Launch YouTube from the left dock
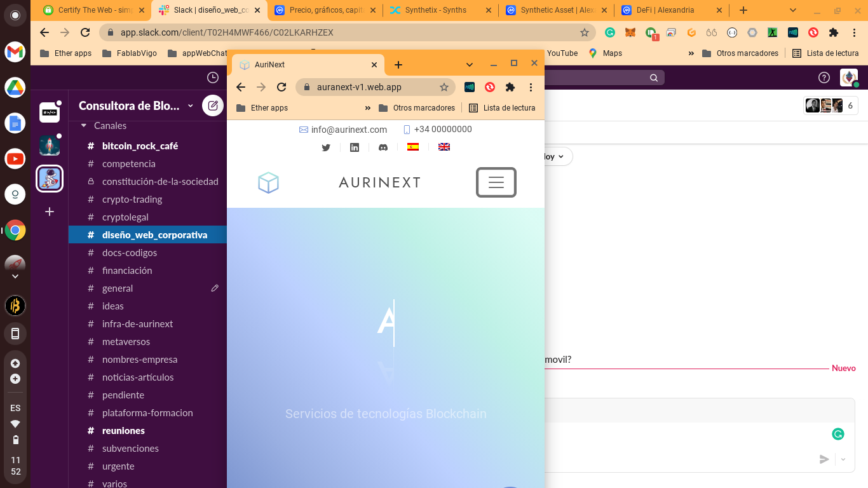This screenshot has height=488, width=868. [15, 159]
